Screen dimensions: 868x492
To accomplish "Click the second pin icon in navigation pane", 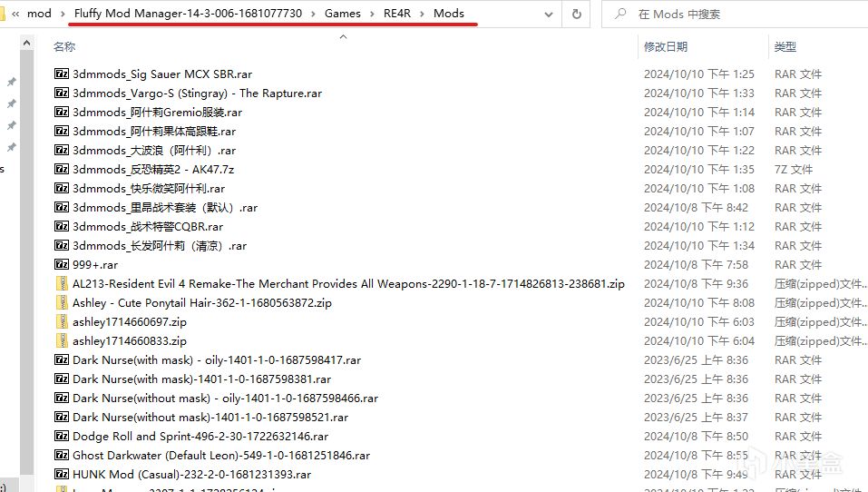I will (x=11, y=103).
